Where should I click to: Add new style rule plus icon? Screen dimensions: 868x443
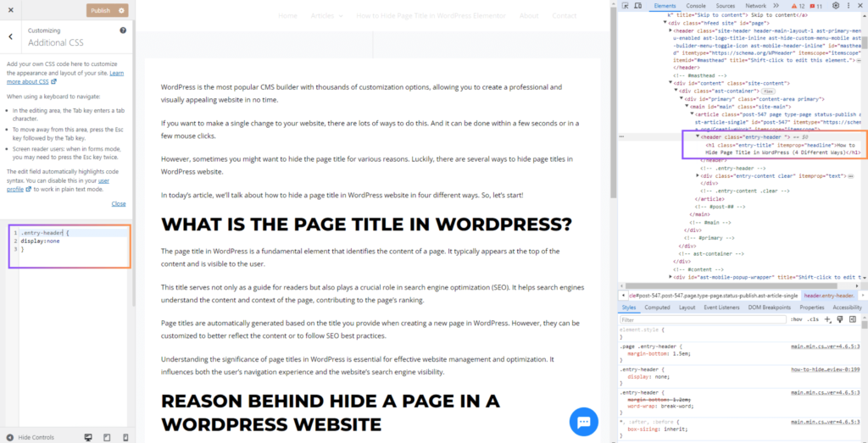[x=827, y=319]
